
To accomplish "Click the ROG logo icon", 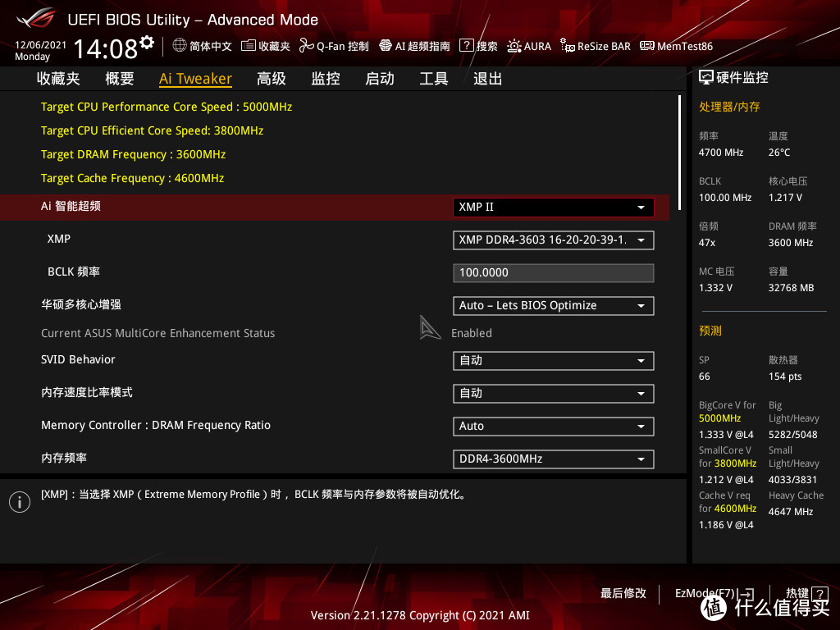I will [x=36, y=19].
